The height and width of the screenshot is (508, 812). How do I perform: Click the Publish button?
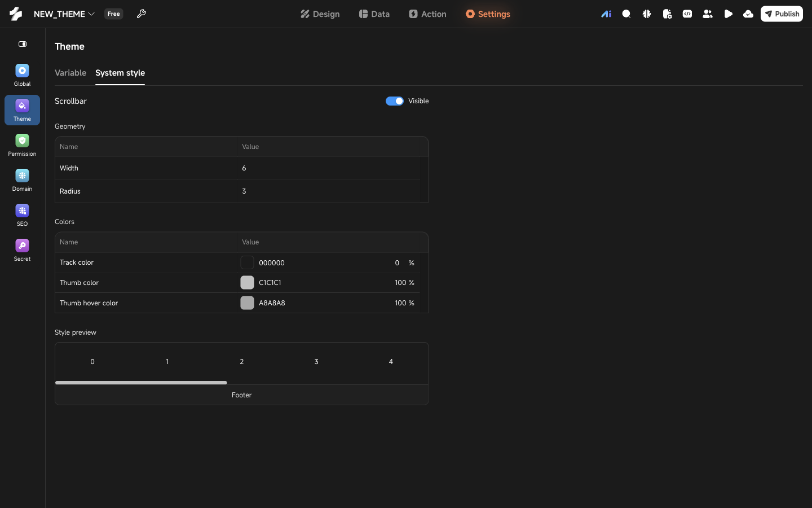(x=782, y=14)
